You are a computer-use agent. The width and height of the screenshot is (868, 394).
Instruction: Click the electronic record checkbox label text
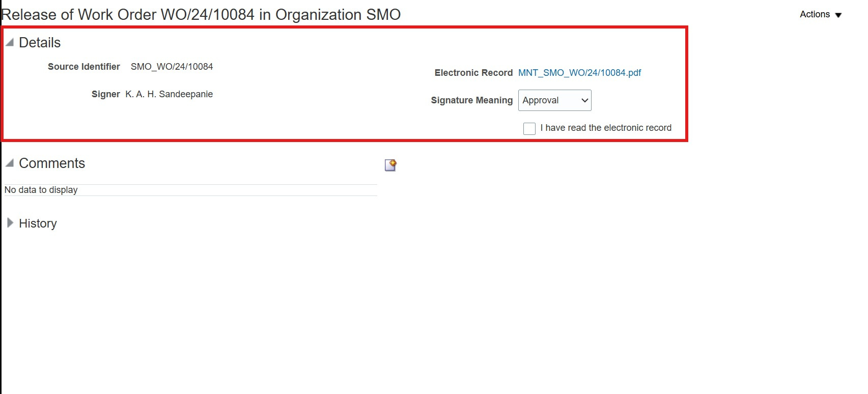(605, 128)
